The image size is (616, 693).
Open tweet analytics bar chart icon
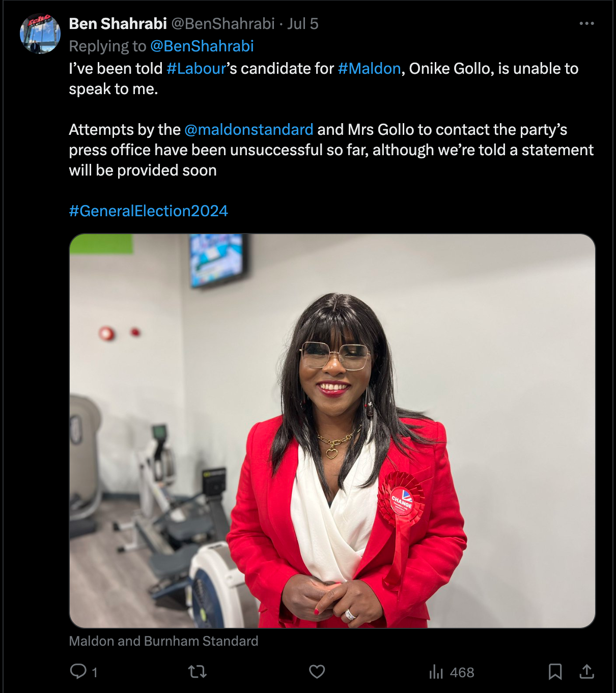(436, 672)
